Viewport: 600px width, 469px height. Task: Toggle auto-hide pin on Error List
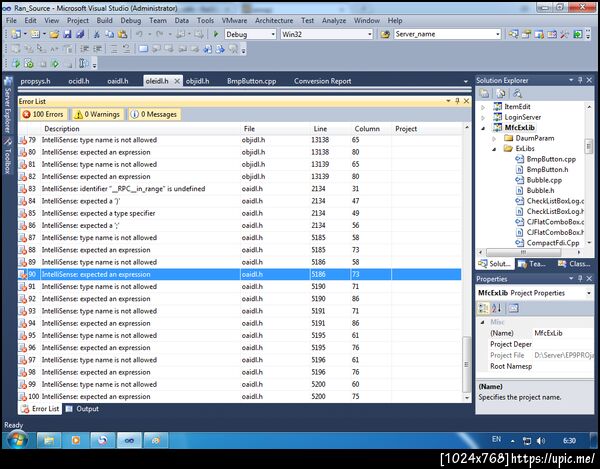(x=457, y=101)
